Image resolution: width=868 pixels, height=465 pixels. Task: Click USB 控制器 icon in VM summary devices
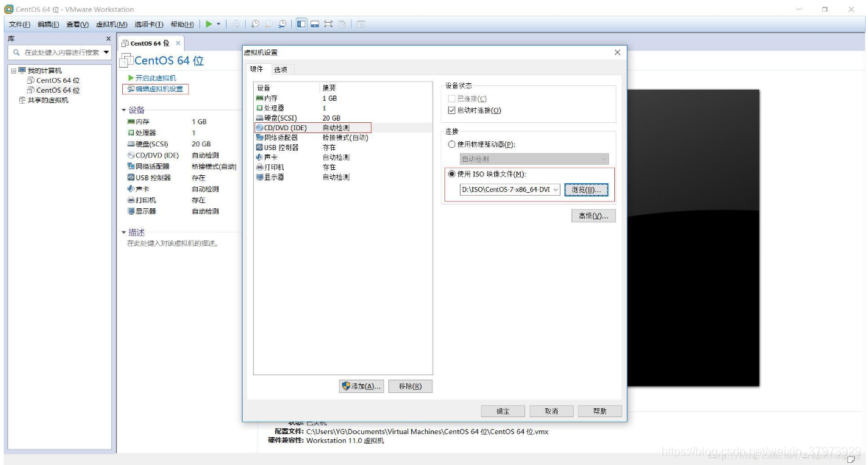pyautogui.click(x=131, y=178)
